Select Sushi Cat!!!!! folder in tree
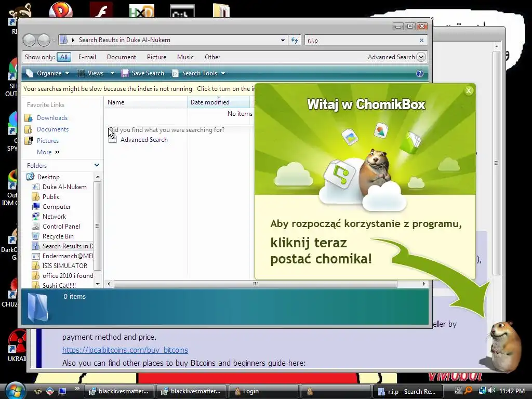532x399 pixels. (59, 285)
